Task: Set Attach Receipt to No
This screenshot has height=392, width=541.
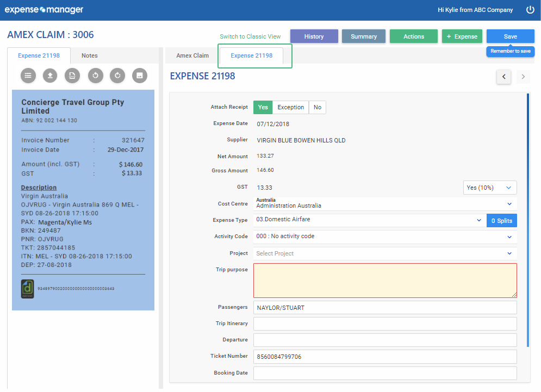Action: (318, 107)
